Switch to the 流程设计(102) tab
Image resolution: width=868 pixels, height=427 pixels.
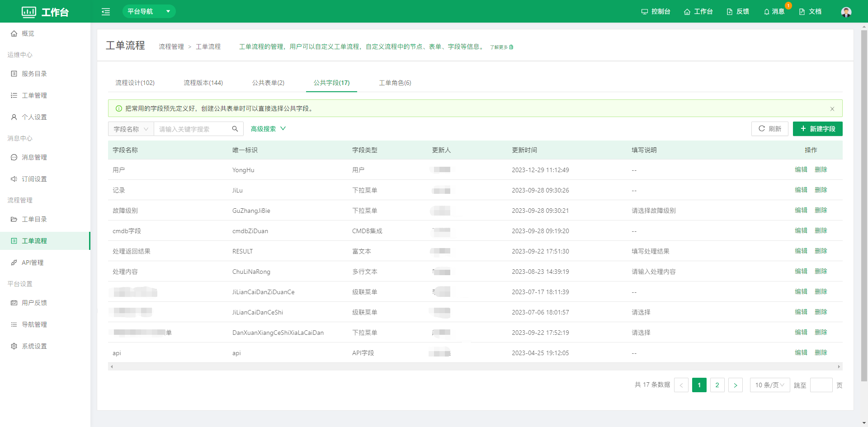coord(135,83)
